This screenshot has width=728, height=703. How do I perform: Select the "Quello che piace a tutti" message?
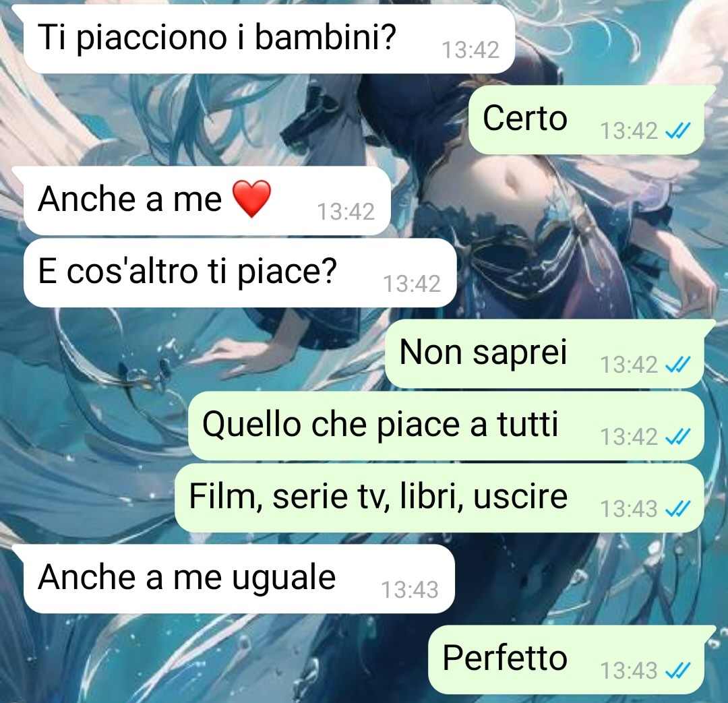click(446, 426)
